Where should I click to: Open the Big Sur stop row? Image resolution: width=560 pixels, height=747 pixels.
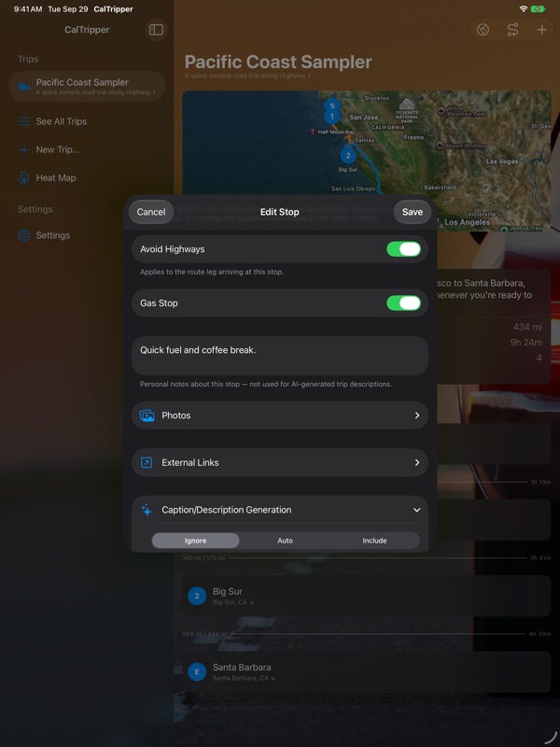point(367,596)
